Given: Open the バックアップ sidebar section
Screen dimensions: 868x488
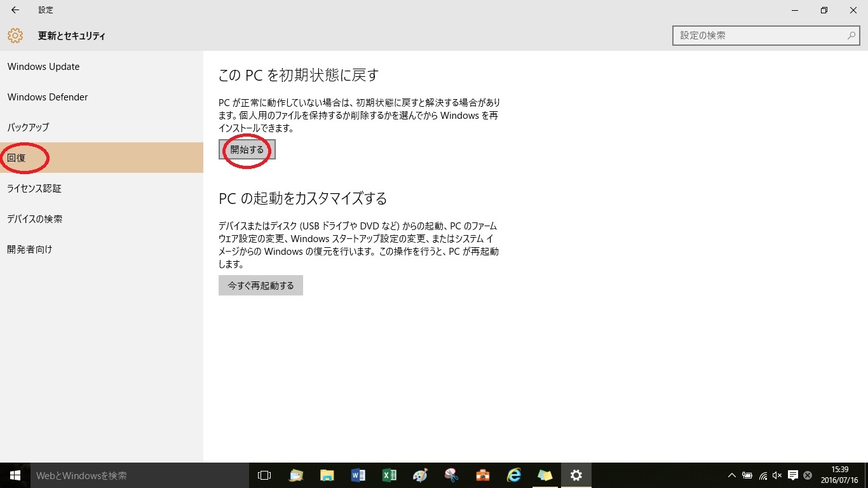Looking at the screenshot, I should 102,127.
